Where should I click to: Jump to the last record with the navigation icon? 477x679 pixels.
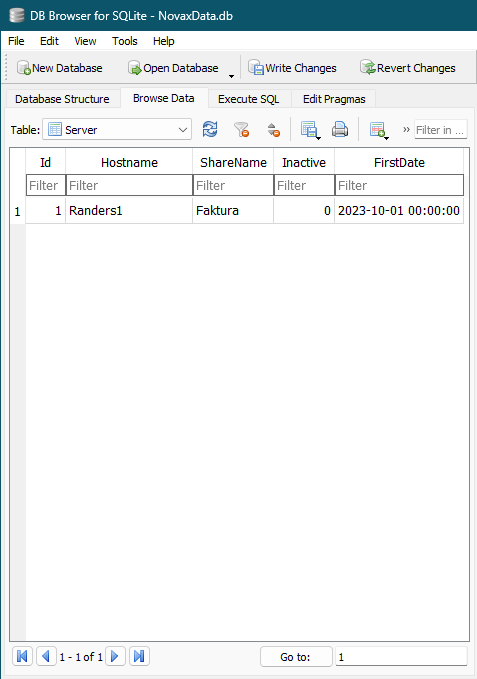(x=139, y=656)
